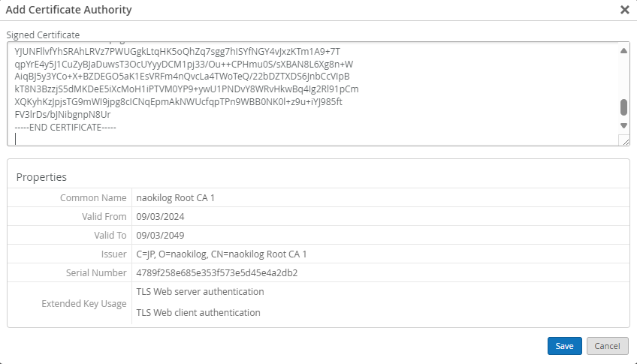Save the certificate authority

pos(565,346)
